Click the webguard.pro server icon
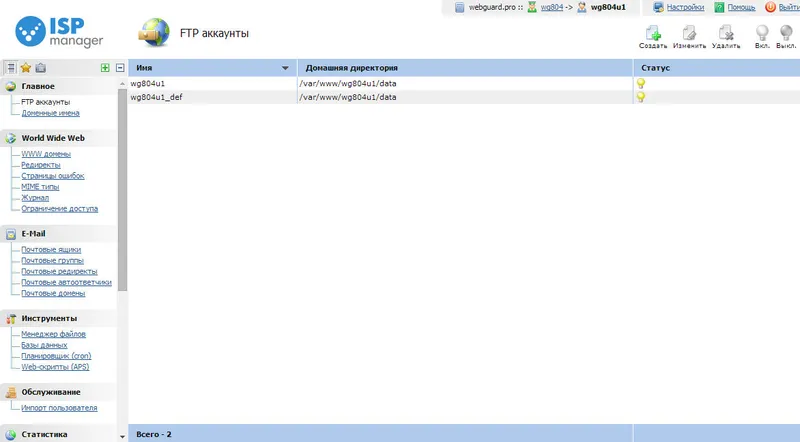 (x=460, y=7)
